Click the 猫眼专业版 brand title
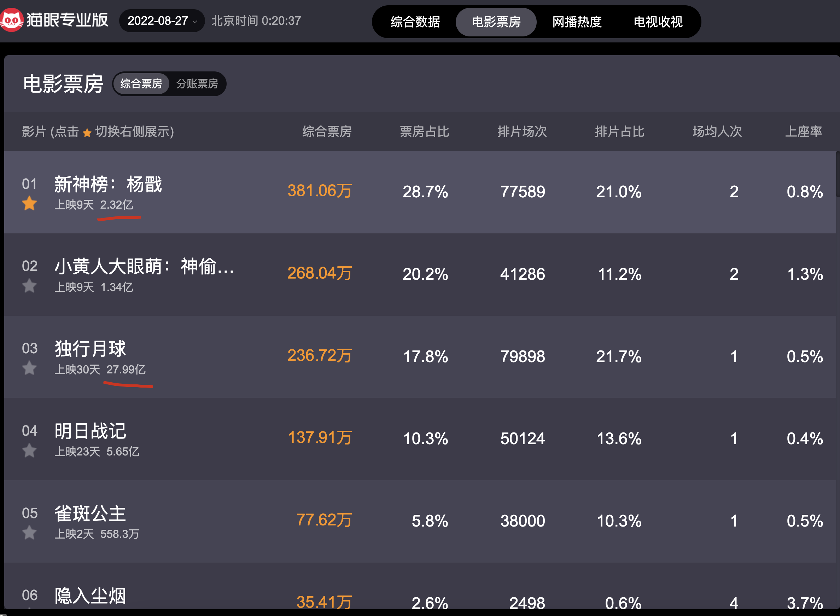The height and width of the screenshot is (616, 840). click(x=67, y=20)
